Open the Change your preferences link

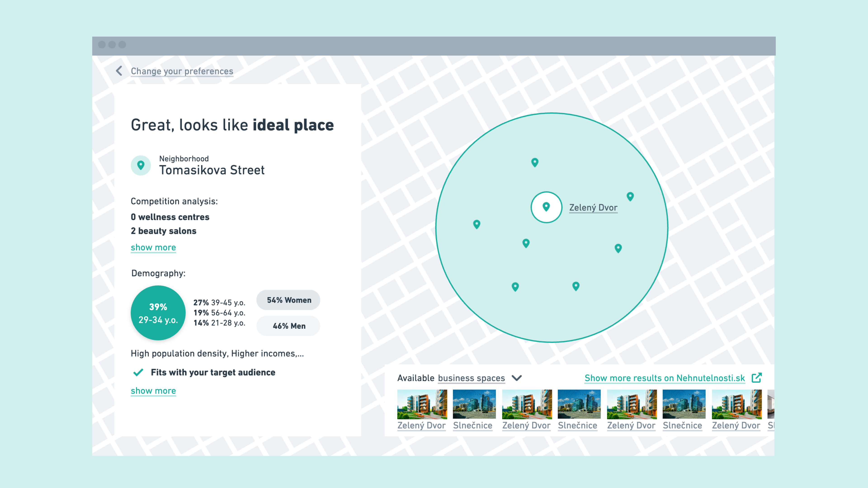[182, 71]
